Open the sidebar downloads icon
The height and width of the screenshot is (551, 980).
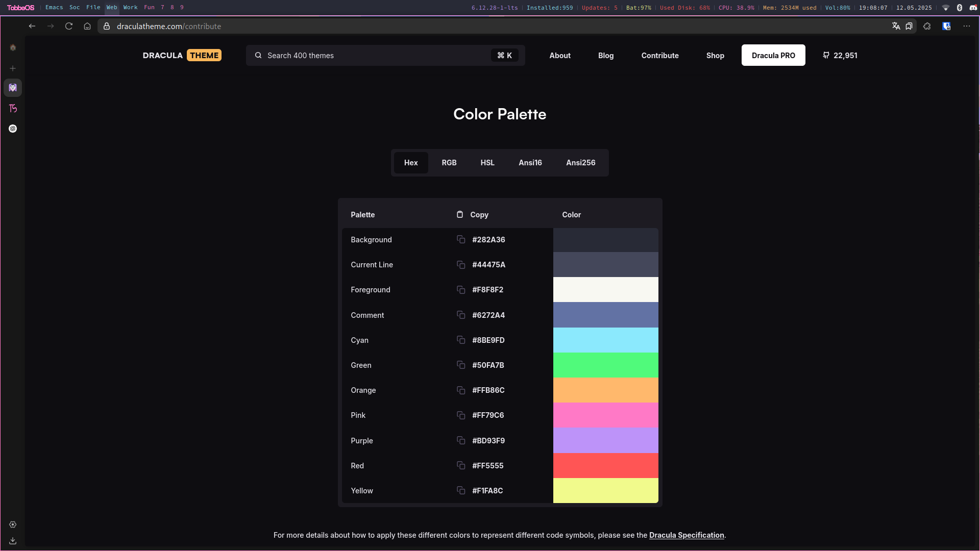[x=13, y=541]
